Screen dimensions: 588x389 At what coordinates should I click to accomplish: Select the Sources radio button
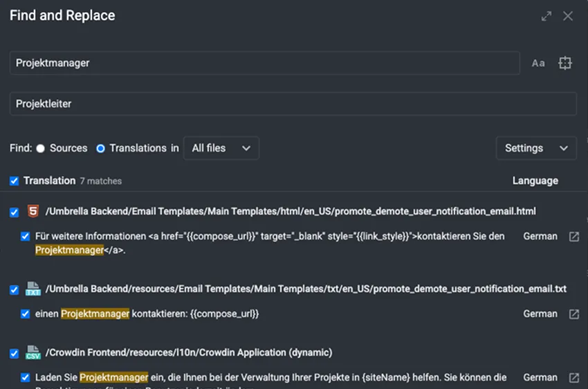40,148
